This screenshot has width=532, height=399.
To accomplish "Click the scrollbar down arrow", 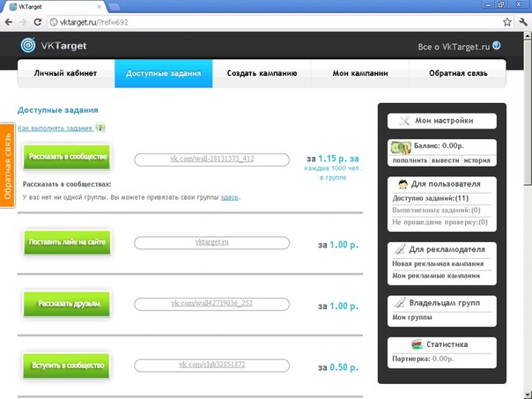I will click(528, 395).
